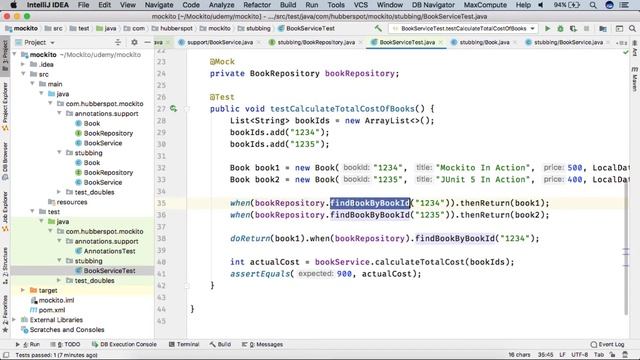The image size is (640, 360).
Task: Open the Event Log
Action: tap(607, 344)
